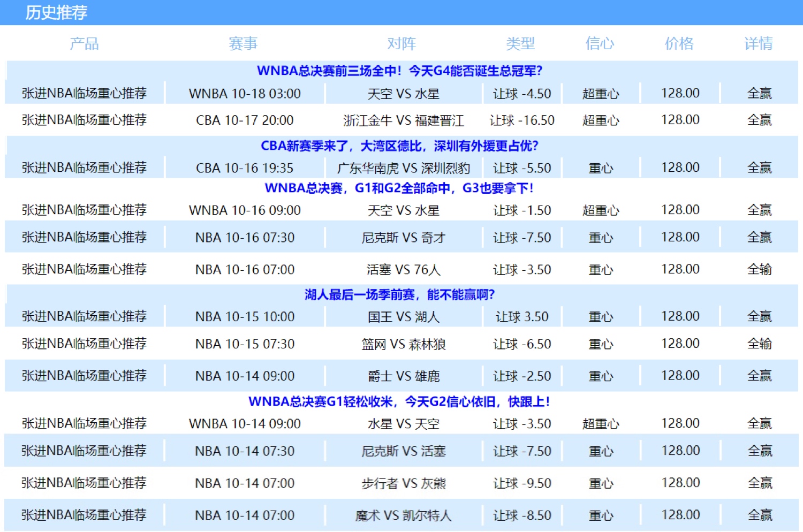Click product name in WNBA 10-18 03:00 row

pos(84,93)
